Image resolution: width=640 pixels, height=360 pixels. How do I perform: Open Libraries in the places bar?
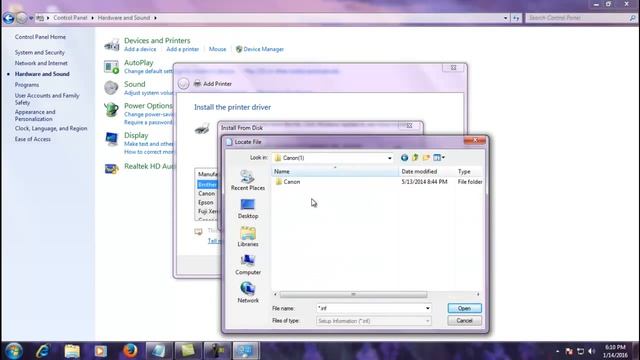(248, 237)
